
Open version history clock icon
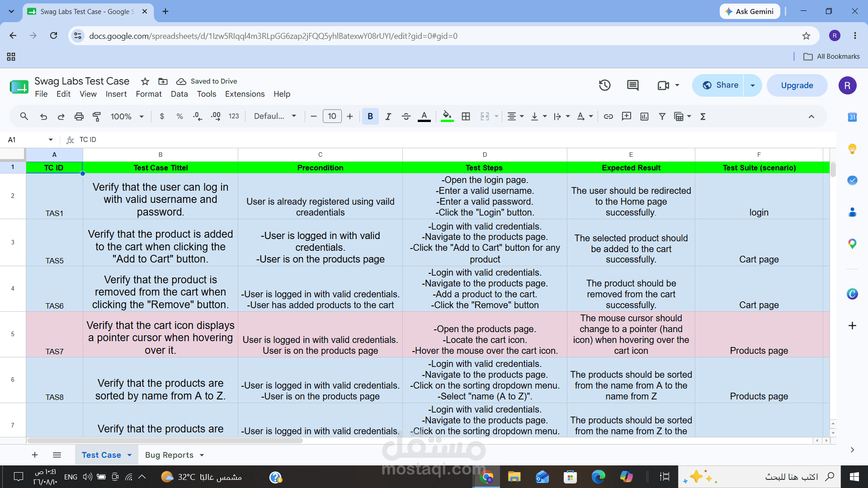tap(605, 85)
